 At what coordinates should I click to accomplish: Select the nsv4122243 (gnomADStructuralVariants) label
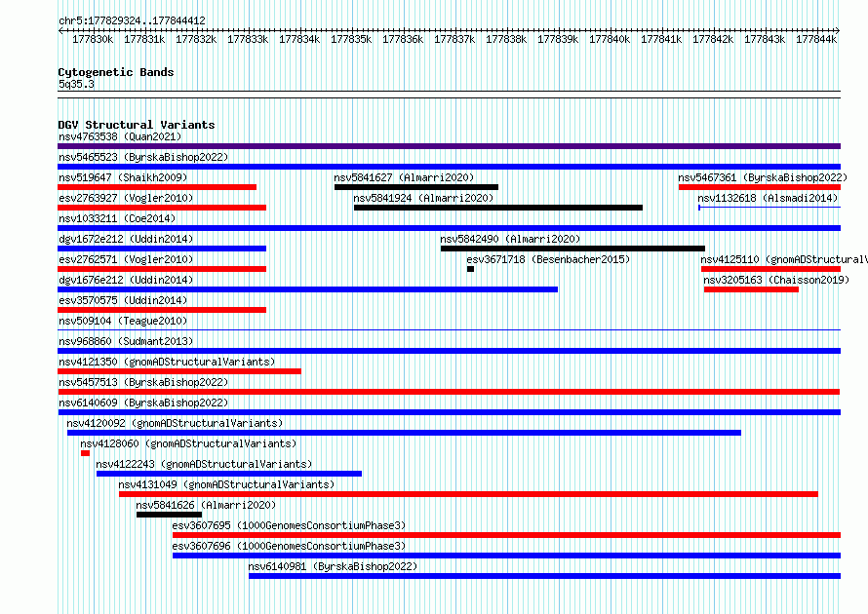tap(204, 464)
